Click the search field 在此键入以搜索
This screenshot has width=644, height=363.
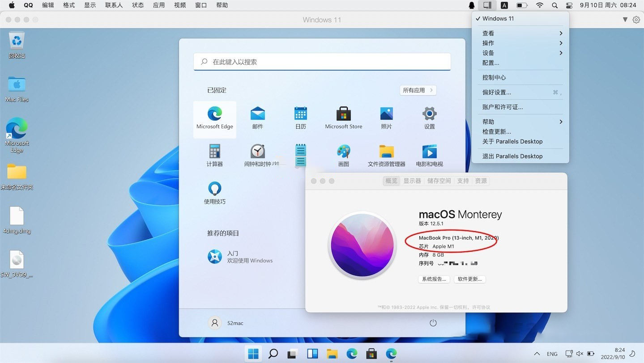[x=322, y=62]
